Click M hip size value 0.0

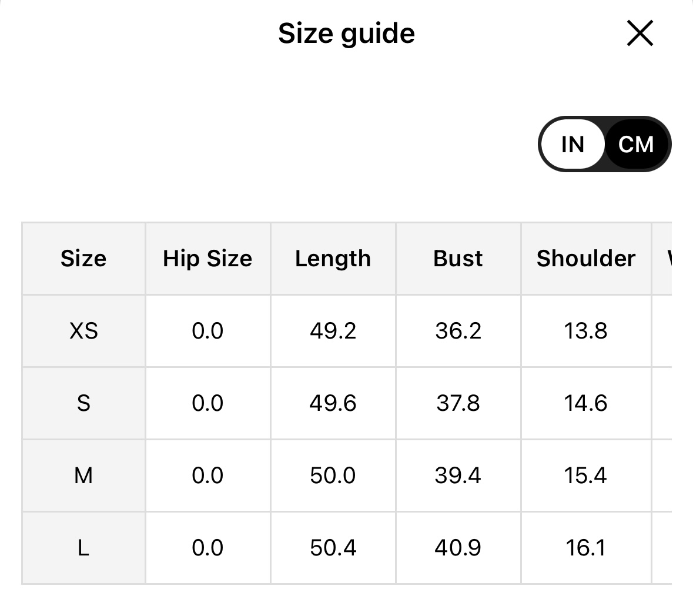(207, 476)
